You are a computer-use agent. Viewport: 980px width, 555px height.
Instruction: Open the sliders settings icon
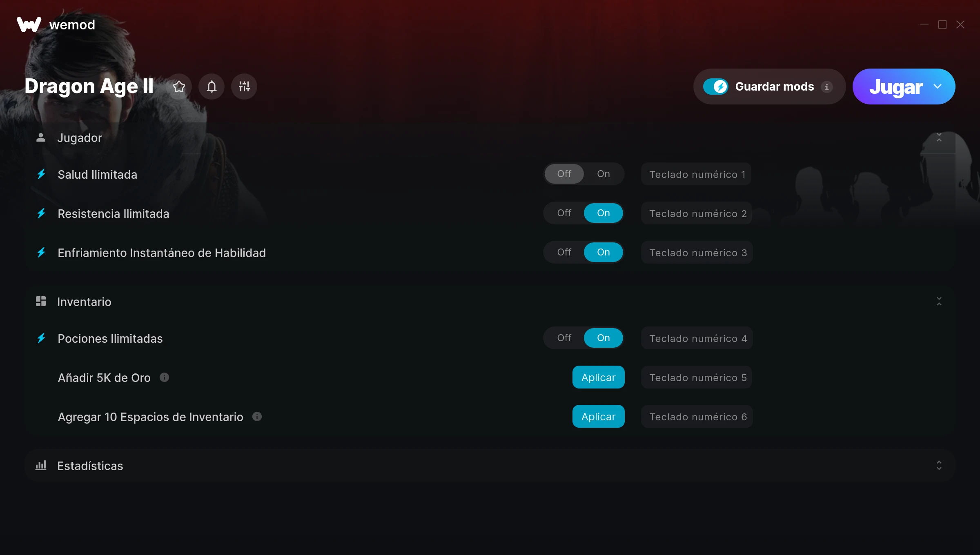(244, 87)
